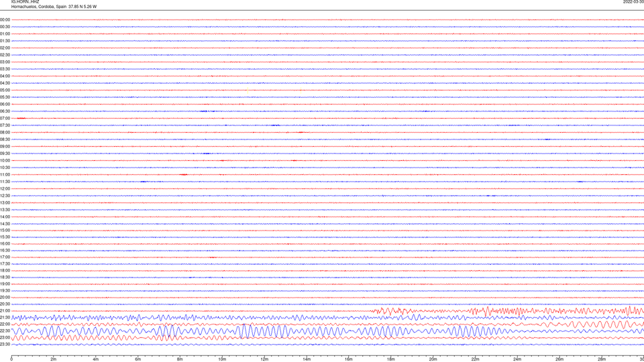Select the 4m axis mark

[x=96, y=359]
